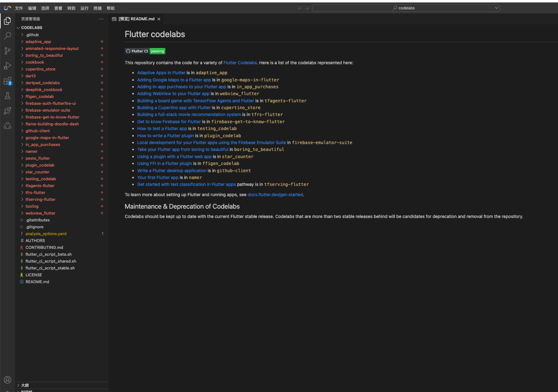The image size is (558, 392).
Task: Open Building a Cupertino app with Flutter link
Action: 174,108
